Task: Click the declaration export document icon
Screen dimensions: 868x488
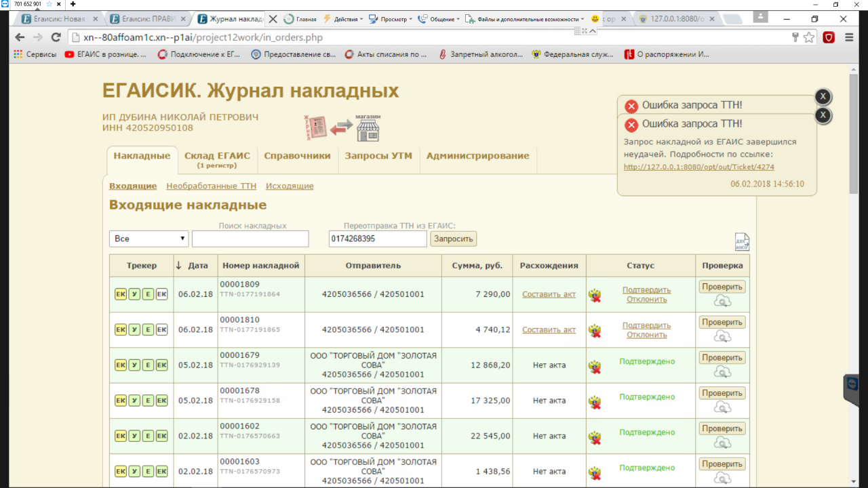Action: 742,242
